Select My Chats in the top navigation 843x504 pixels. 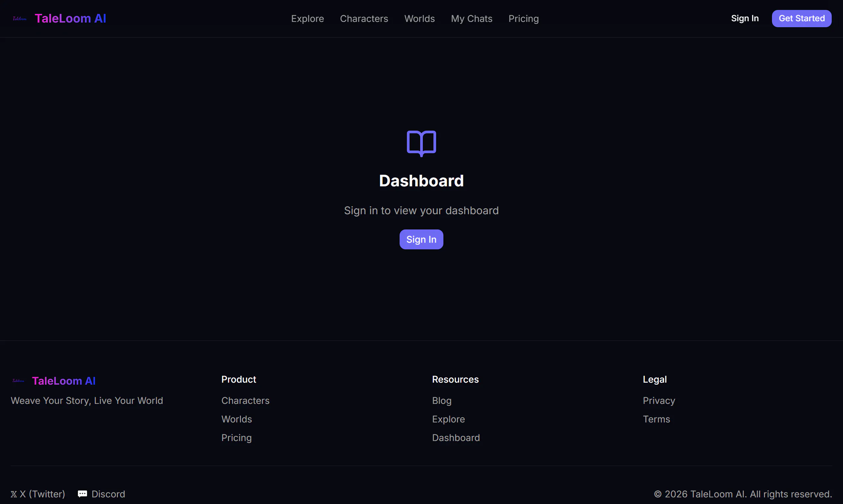pos(472,19)
